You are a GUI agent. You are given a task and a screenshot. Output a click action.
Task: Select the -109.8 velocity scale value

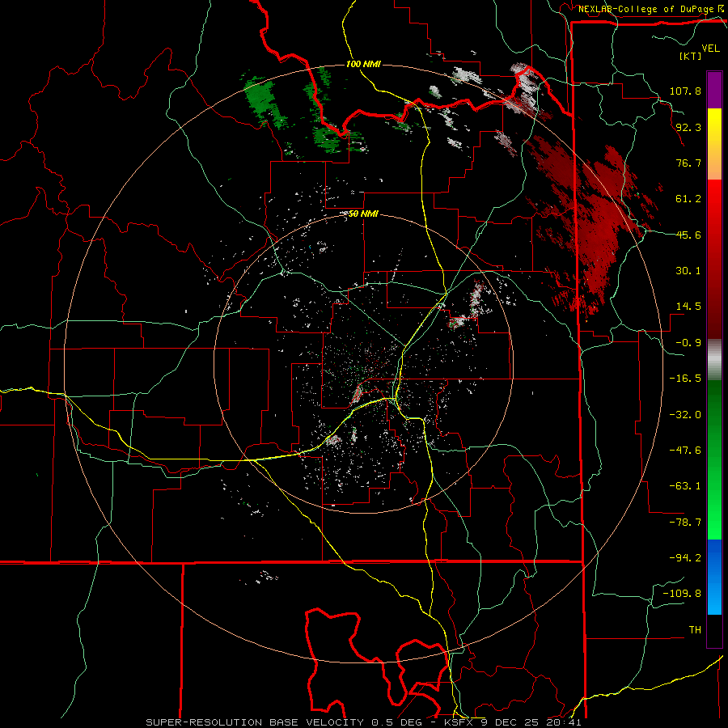click(682, 594)
